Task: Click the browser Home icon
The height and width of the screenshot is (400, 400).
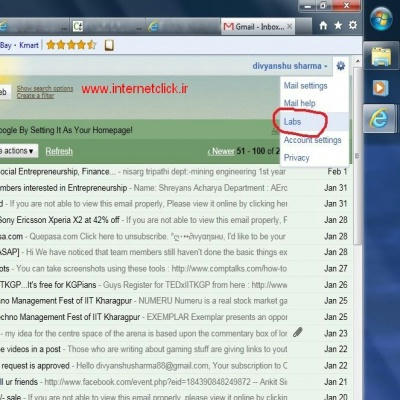Action: coord(323,26)
